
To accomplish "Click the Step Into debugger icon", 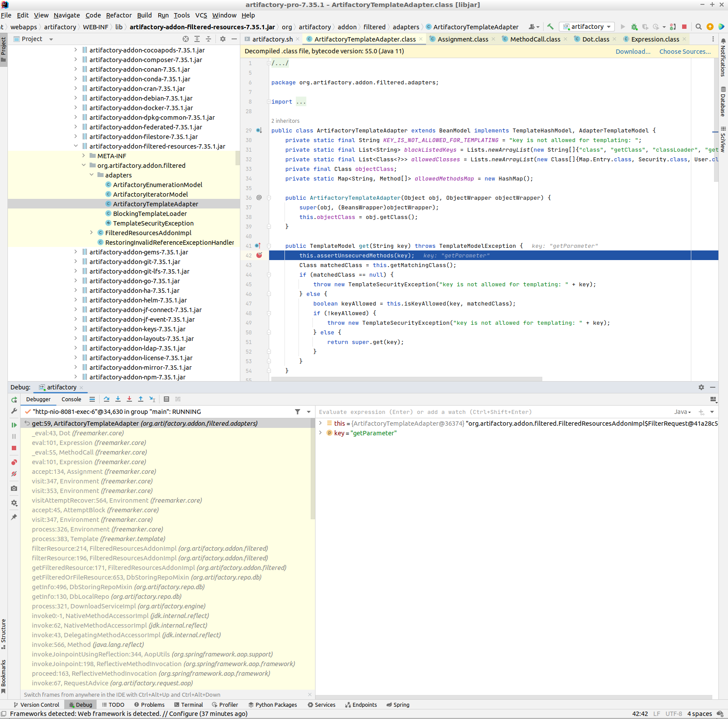I will [x=118, y=399].
